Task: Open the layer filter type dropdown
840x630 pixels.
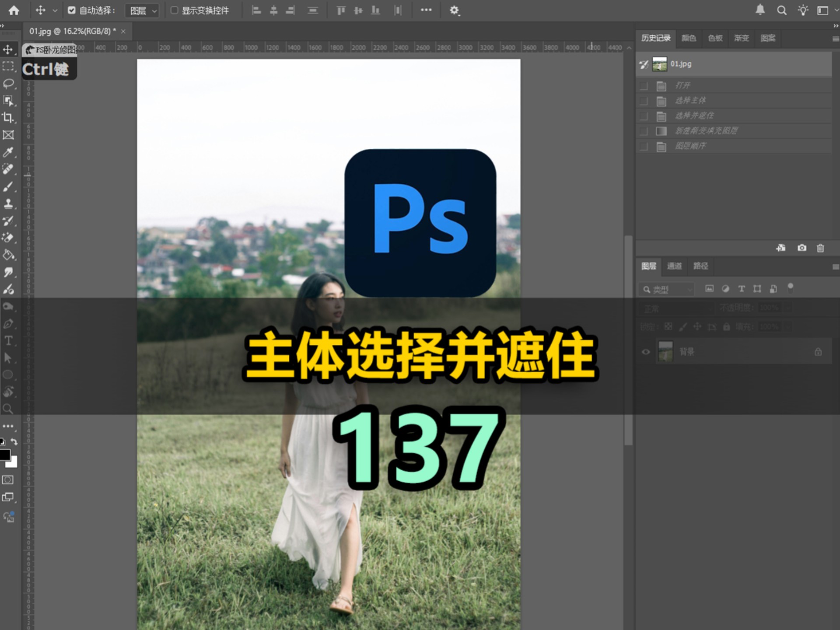Action: 667,289
